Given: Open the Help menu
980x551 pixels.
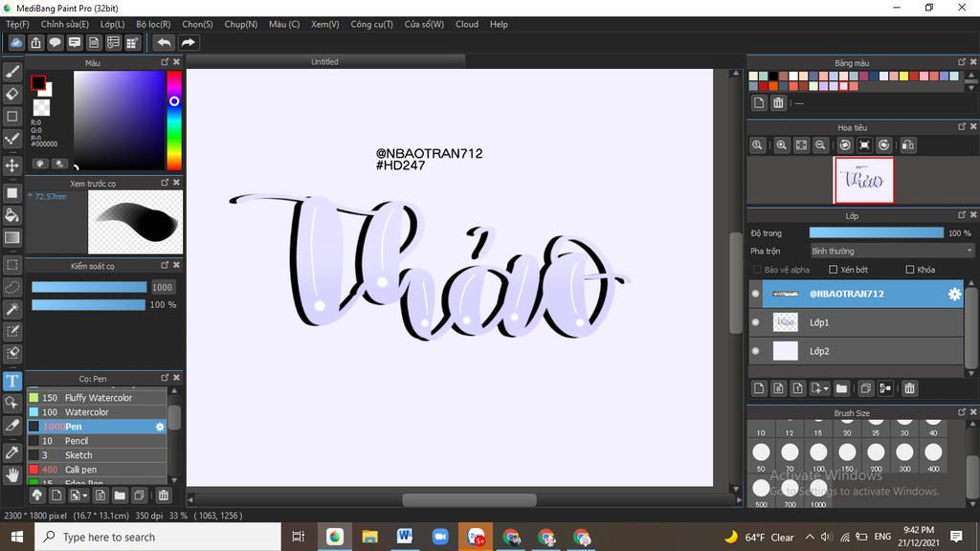Looking at the screenshot, I should click(x=499, y=24).
